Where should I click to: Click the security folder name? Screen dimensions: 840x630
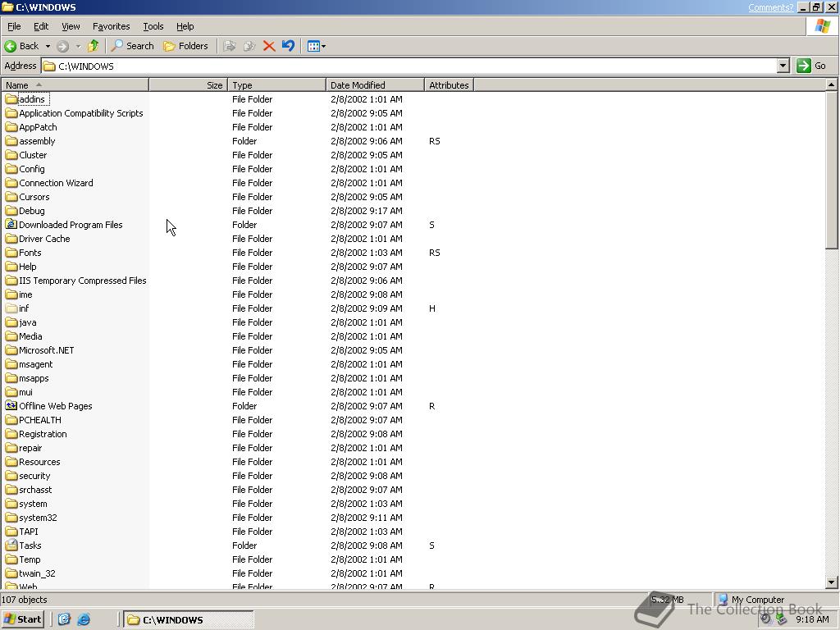pos(34,476)
